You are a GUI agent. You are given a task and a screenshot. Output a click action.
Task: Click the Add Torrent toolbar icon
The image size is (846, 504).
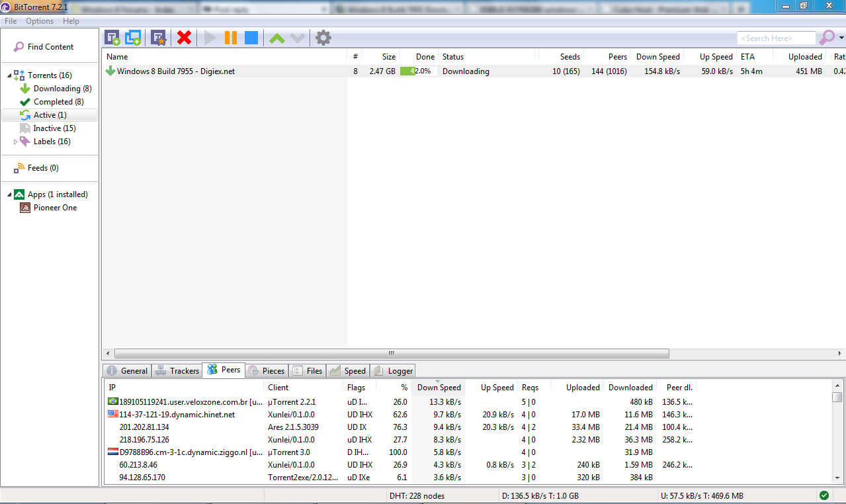[x=112, y=38]
